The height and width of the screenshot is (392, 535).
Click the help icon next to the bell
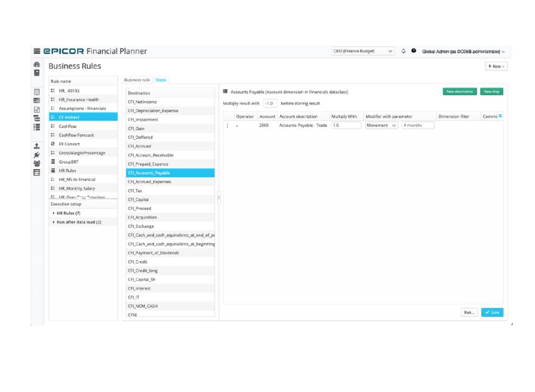413,51
